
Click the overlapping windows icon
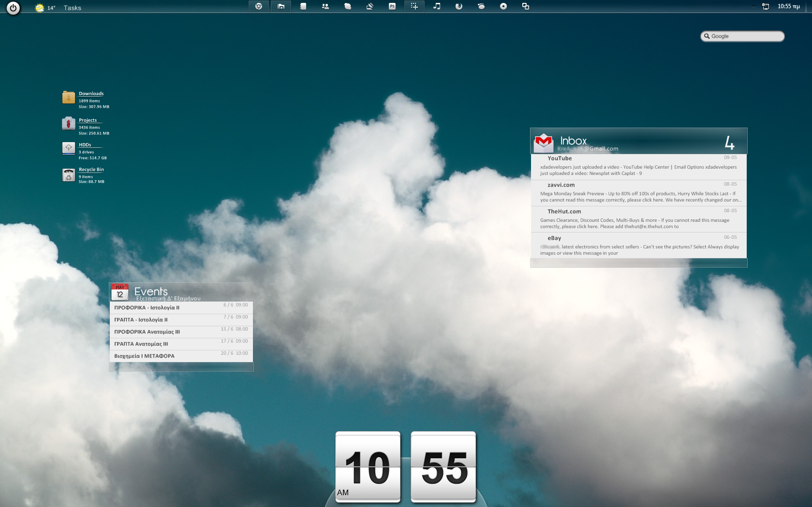pyautogui.click(x=526, y=6)
